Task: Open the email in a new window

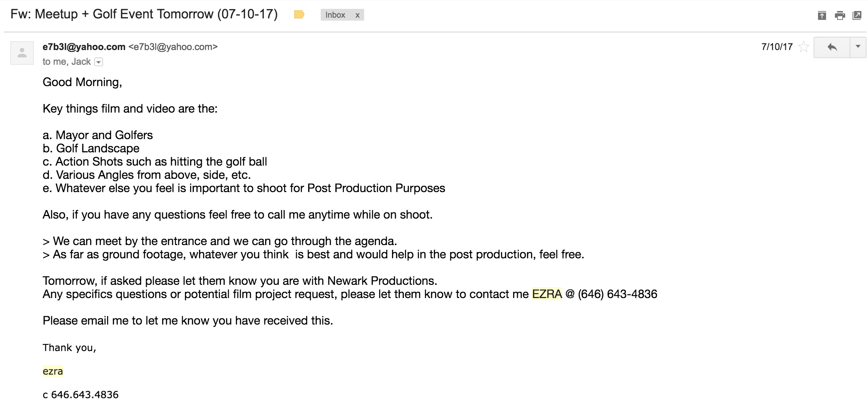Action: [857, 15]
